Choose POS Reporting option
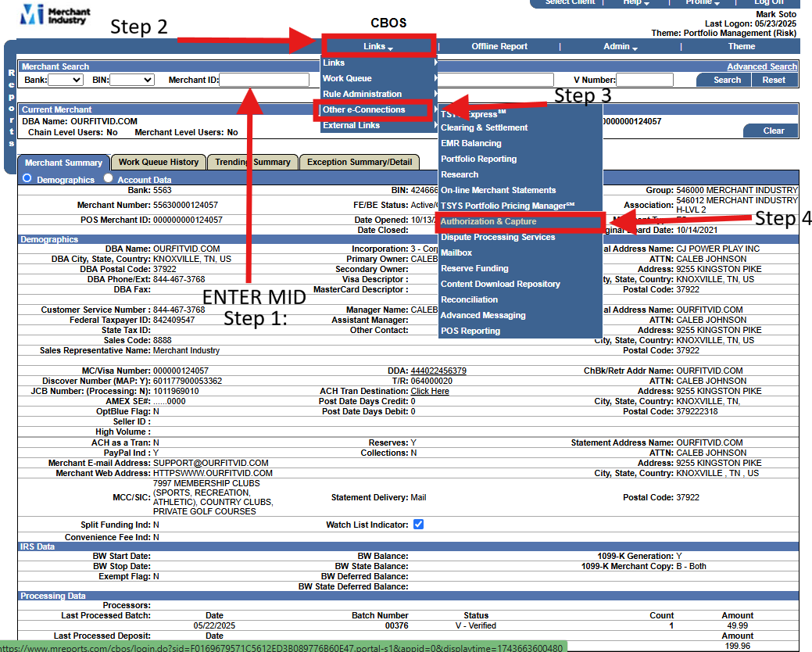 (520, 331)
